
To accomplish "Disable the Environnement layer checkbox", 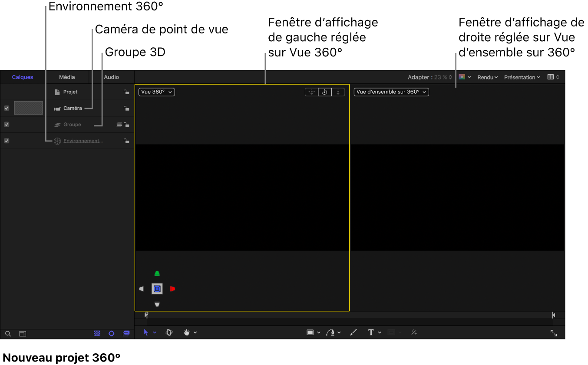I will pos(7,141).
